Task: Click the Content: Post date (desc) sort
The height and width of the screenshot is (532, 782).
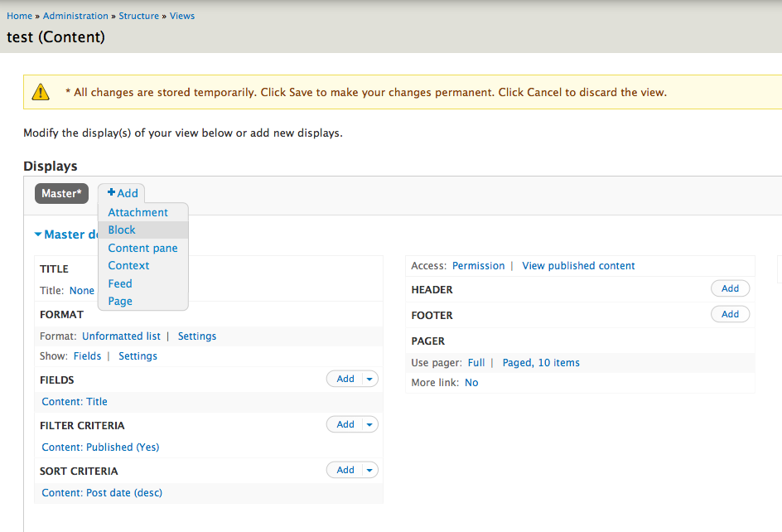Action: [102, 492]
